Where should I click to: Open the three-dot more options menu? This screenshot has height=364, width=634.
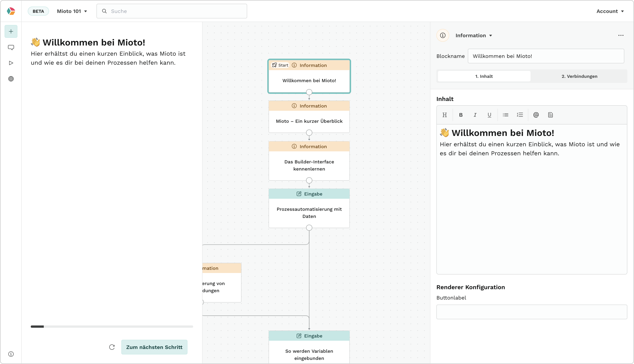(x=621, y=35)
